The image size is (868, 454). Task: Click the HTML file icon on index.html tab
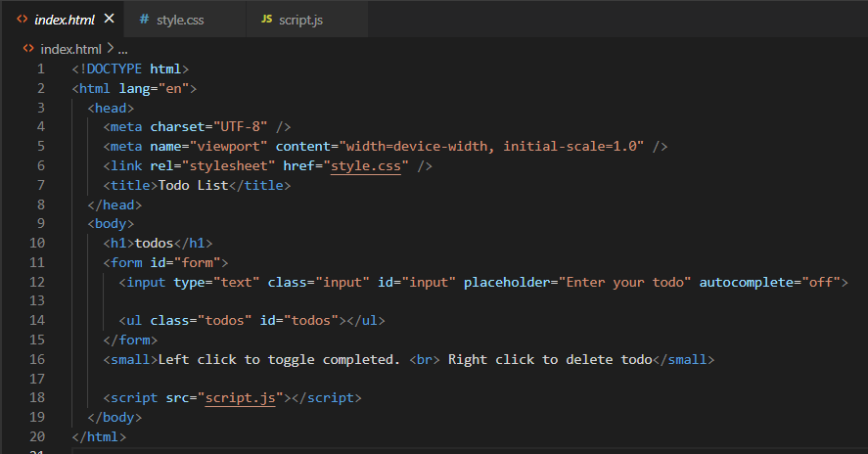tap(23, 20)
